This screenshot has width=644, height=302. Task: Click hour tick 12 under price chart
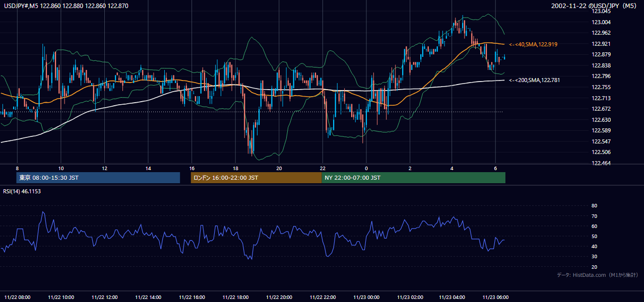(104, 168)
